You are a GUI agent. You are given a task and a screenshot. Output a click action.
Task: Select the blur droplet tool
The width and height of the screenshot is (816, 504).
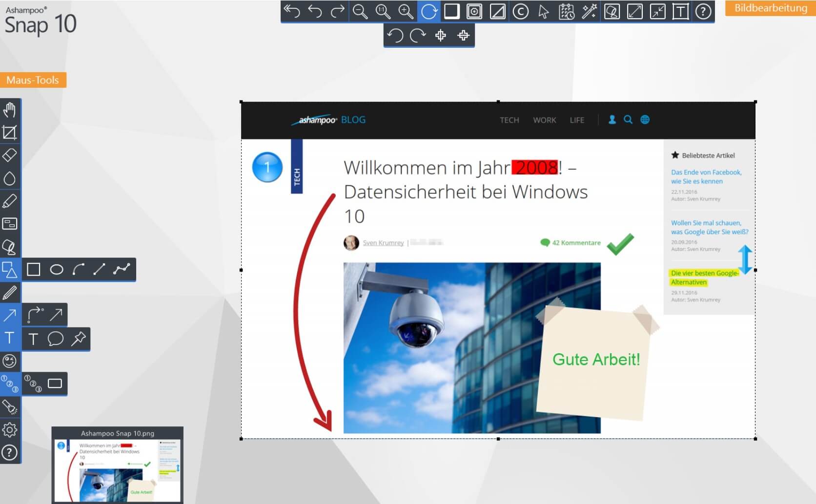click(x=10, y=178)
